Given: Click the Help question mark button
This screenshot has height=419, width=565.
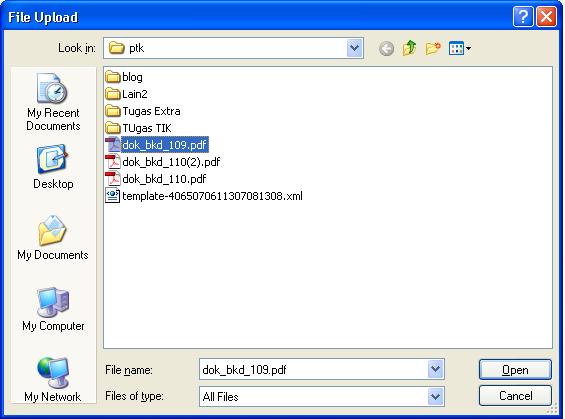Looking at the screenshot, I should [x=523, y=17].
